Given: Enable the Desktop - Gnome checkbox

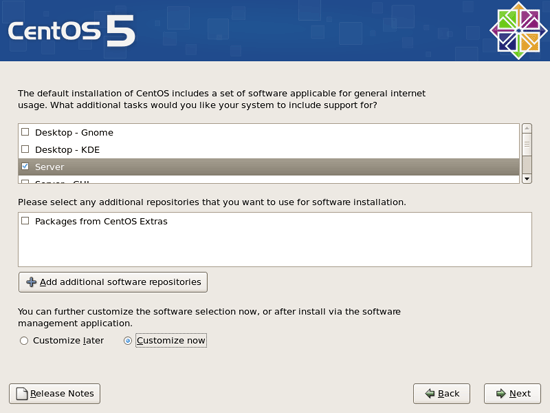Looking at the screenshot, I should 25,132.
